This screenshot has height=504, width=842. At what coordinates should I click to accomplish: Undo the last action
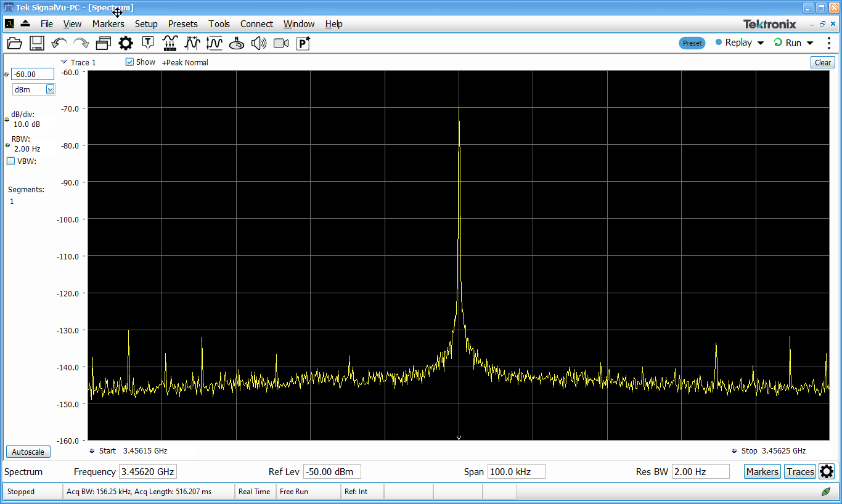[59, 43]
